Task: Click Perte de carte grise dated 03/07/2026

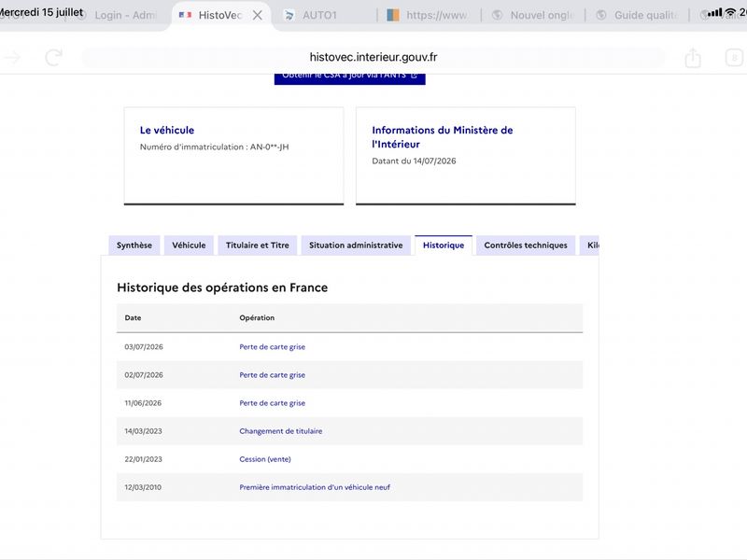Action: pos(272,346)
